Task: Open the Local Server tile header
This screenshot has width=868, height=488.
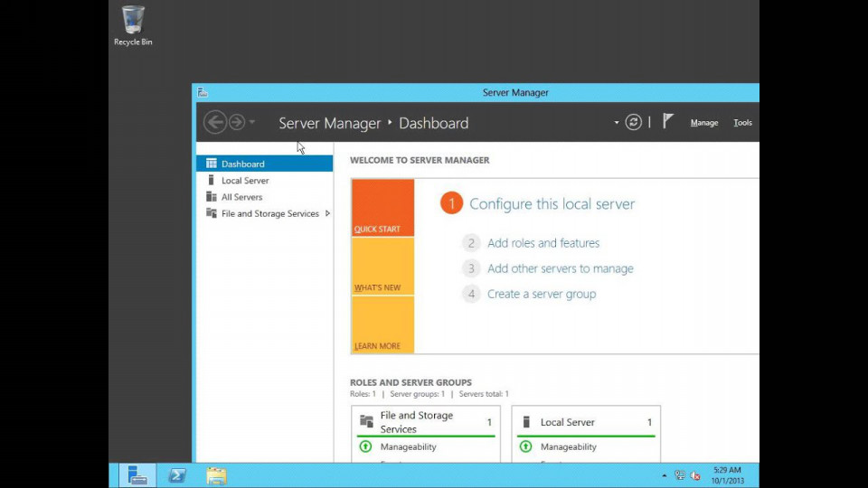Action: click(586, 422)
